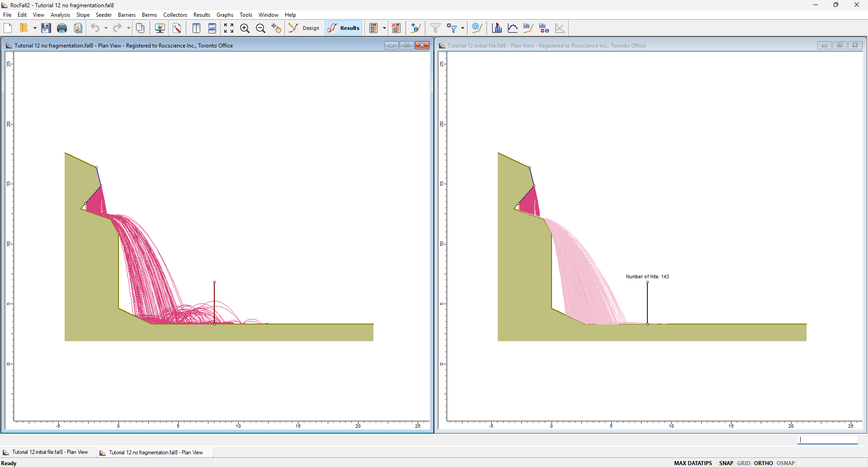The width and height of the screenshot is (868, 467).
Task: Select the Pan hand tool
Action: tap(276, 28)
